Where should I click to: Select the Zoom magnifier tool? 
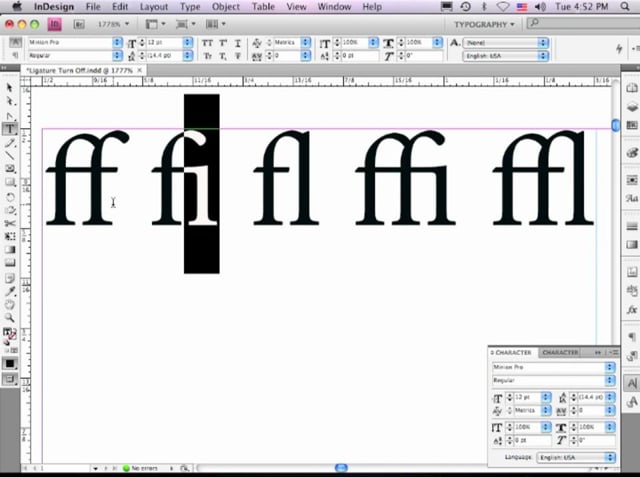coord(10,317)
